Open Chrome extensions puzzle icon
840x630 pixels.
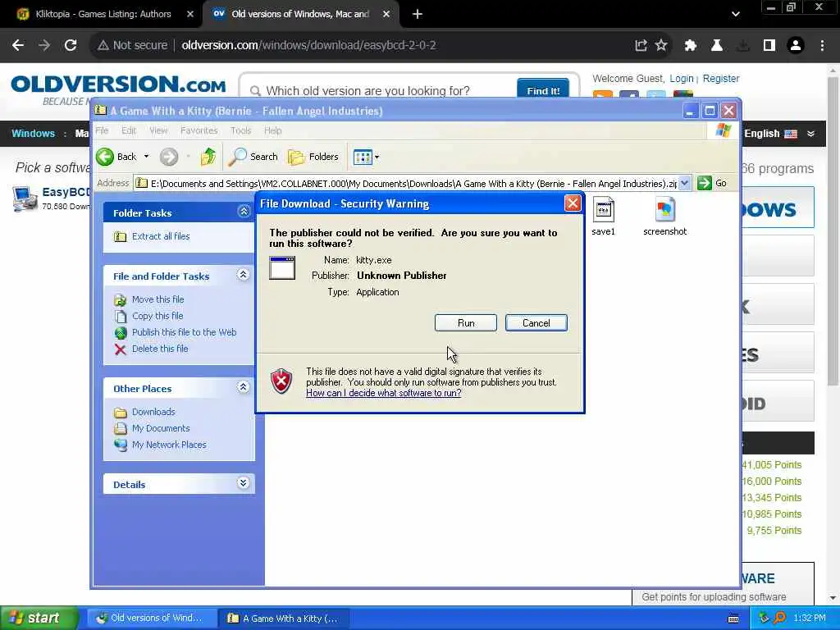coord(690,45)
